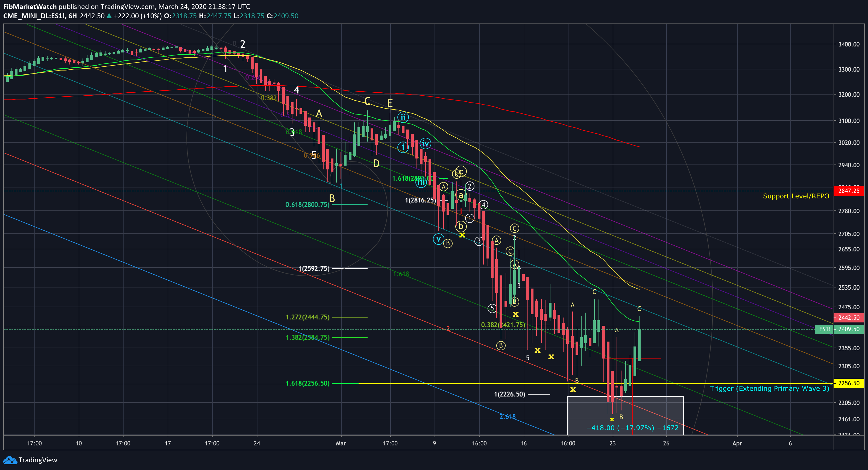This screenshot has height=470, width=868.
Task: Click the yellow circled 'b' wave marker
Action: [x=461, y=226]
